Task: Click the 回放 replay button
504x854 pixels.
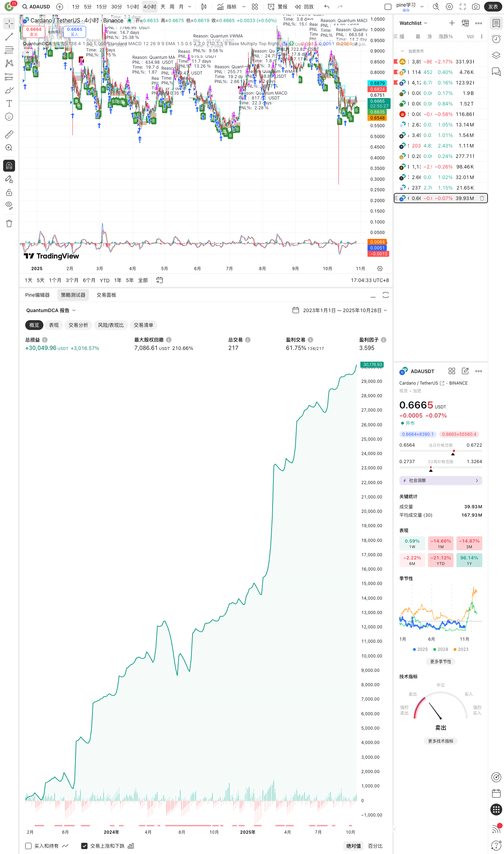Action: (304, 7)
